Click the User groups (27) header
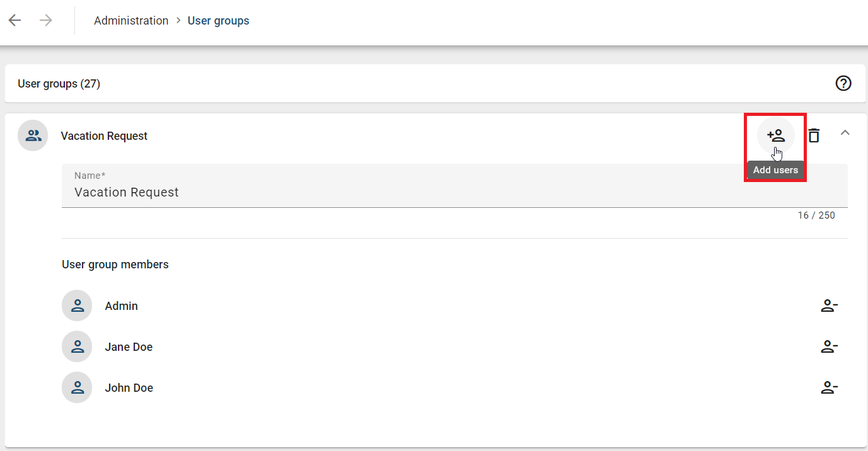This screenshot has width=868, height=451. pos(59,83)
